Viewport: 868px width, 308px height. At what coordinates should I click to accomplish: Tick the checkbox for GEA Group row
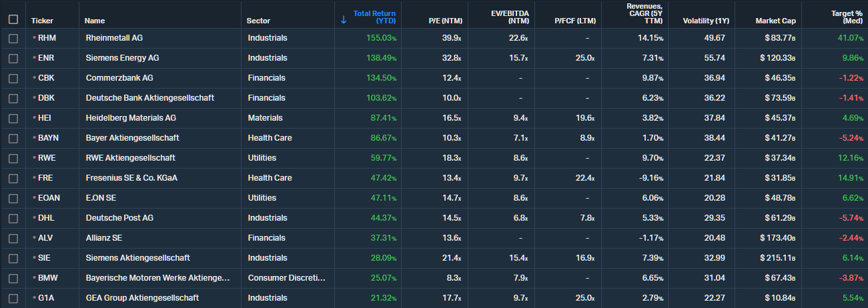13,298
